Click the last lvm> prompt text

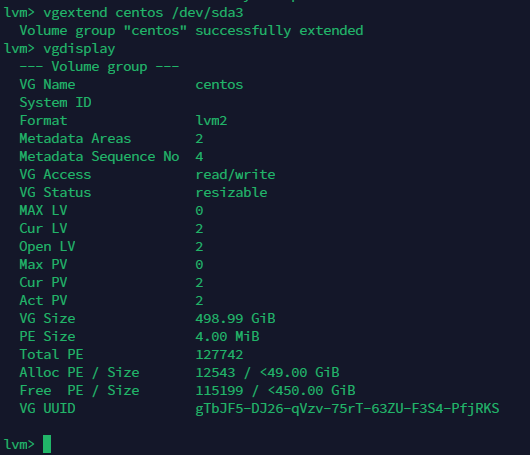pyautogui.click(x=19, y=444)
